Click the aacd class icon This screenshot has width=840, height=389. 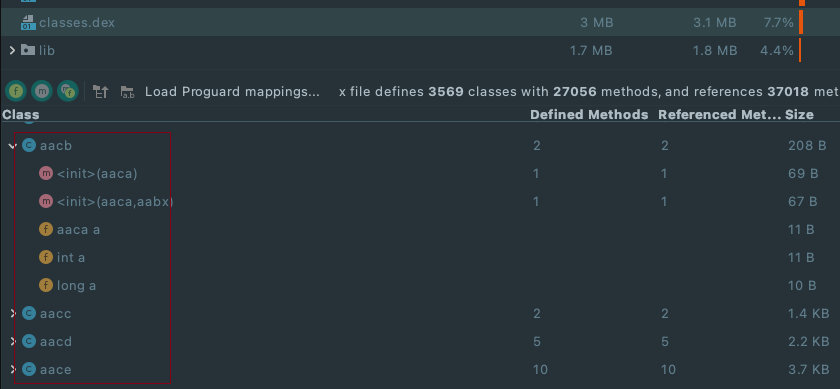29,341
